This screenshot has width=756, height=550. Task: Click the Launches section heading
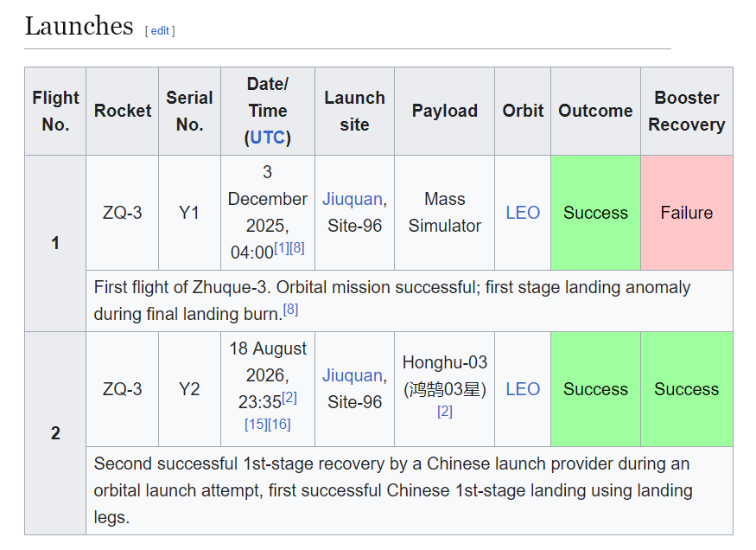[x=79, y=26]
